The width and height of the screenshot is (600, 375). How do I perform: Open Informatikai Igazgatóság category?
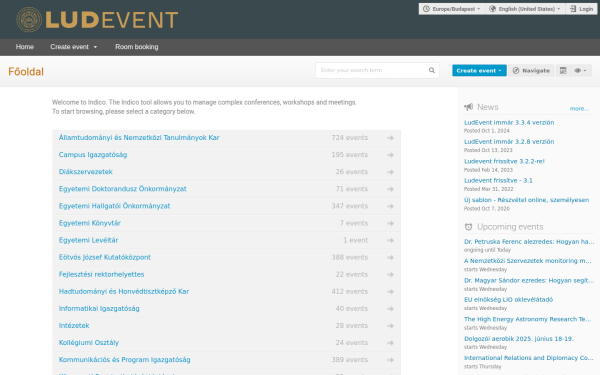tap(99, 308)
